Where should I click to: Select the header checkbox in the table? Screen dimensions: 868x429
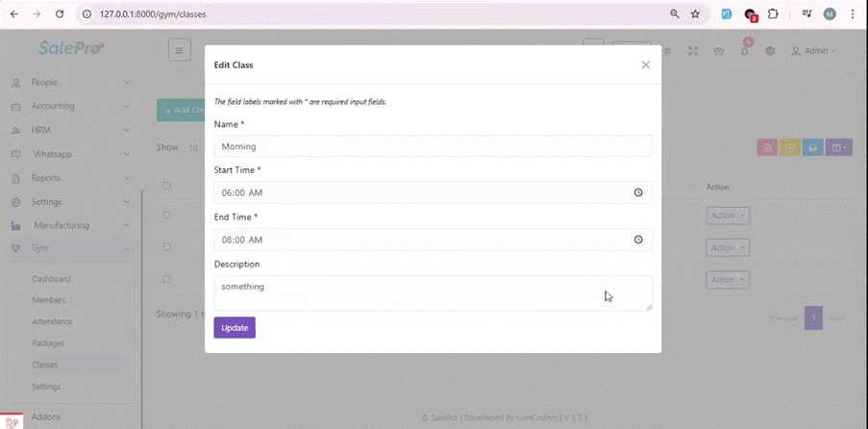tap(166, 186)
